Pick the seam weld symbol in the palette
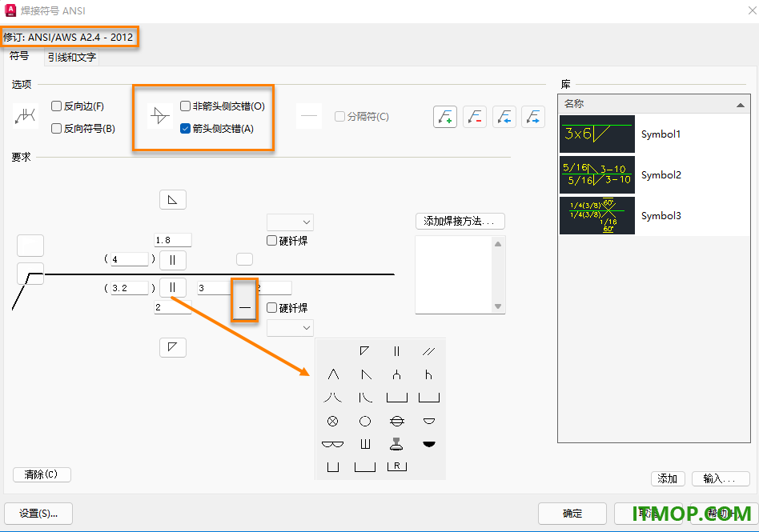 (397, 422)
